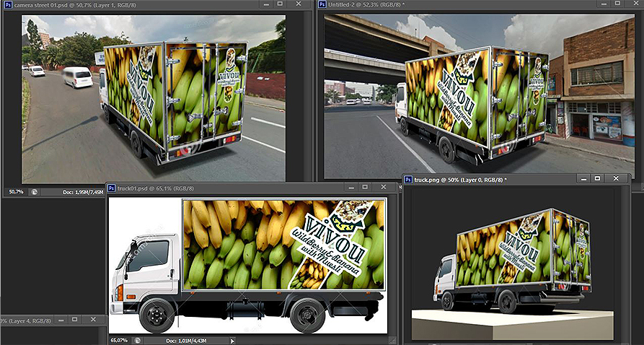The height and width of the screenshot is (345, 644).
Task: Click the 65,07% zoom level field
Action: point(119,339)
